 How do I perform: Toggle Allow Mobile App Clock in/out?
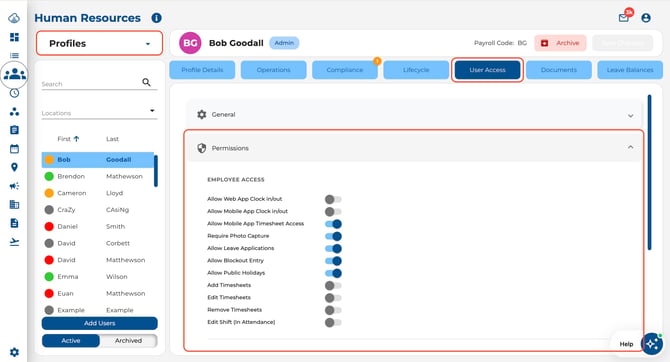333,212
